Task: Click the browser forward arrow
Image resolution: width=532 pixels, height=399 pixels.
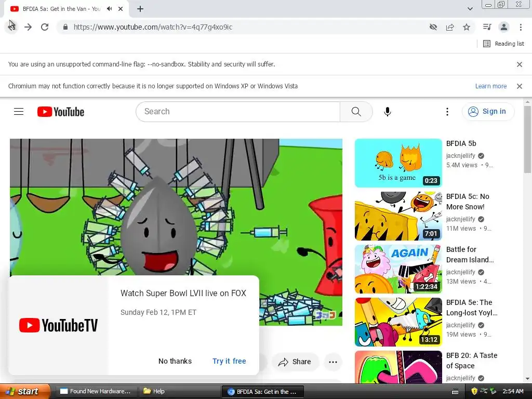Action: click(28, 27)
